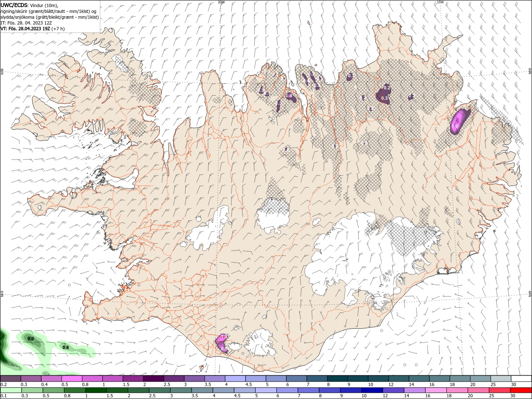The image size is (532, 399).
Task: Select the grey-teal 18–20 snow legend swatch
Action: 460,379
